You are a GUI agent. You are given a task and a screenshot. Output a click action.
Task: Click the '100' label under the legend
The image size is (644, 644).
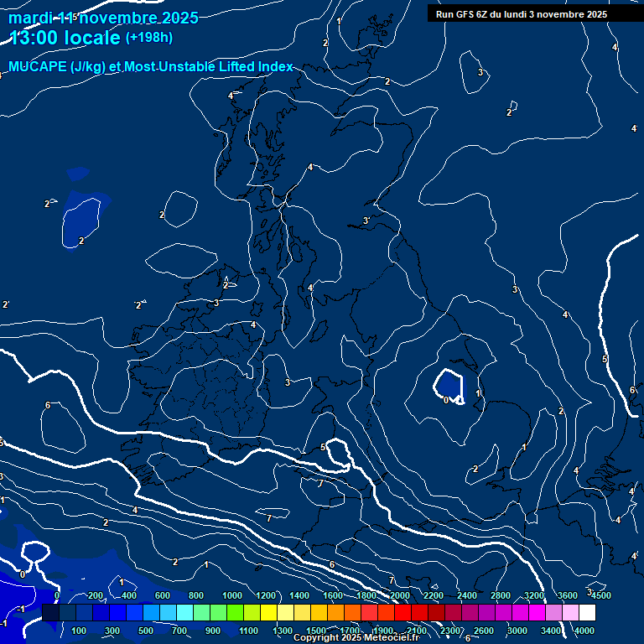[80, 631]
